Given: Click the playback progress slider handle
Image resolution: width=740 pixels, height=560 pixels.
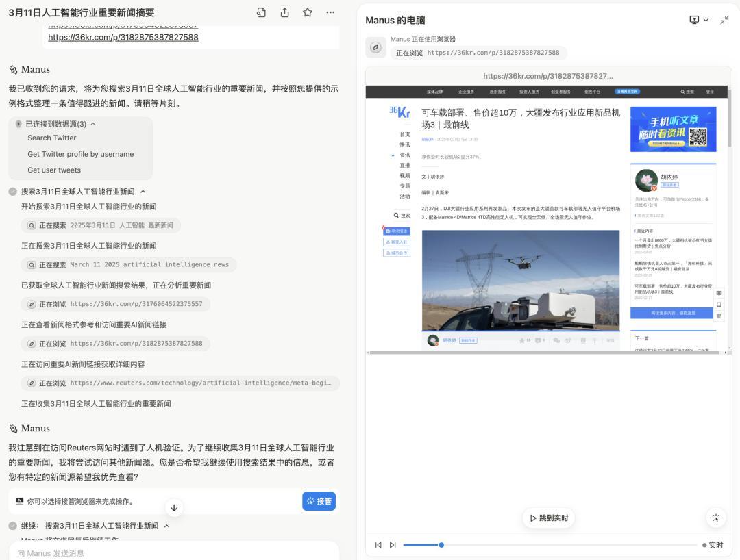Looking at the screenshot, I should coord(441,545).
